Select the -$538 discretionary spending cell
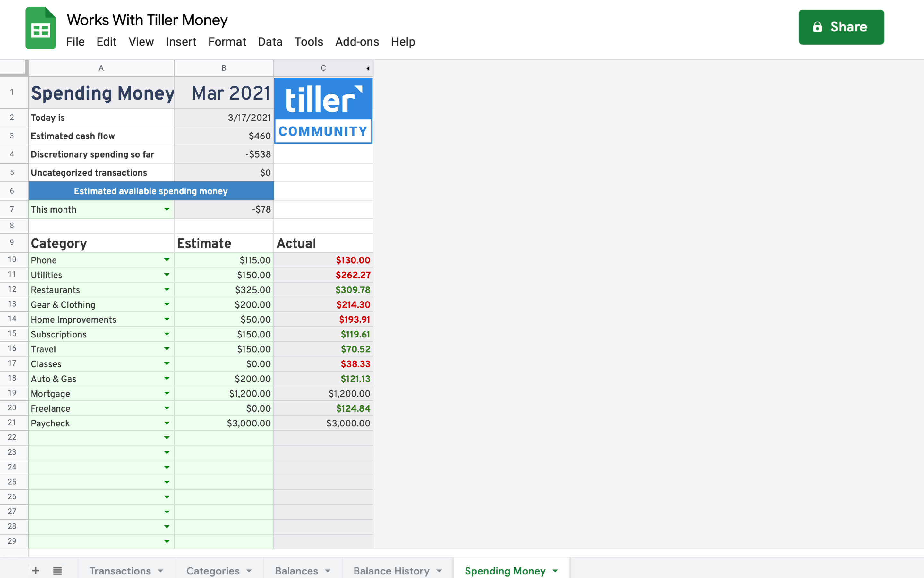This screenshot has width=924, height=578. [x=224, y=154]
